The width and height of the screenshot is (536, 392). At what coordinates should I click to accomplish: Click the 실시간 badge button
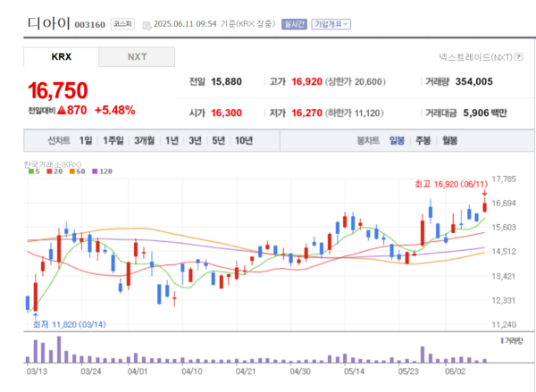pyautogui.click(x=294, y=24)
